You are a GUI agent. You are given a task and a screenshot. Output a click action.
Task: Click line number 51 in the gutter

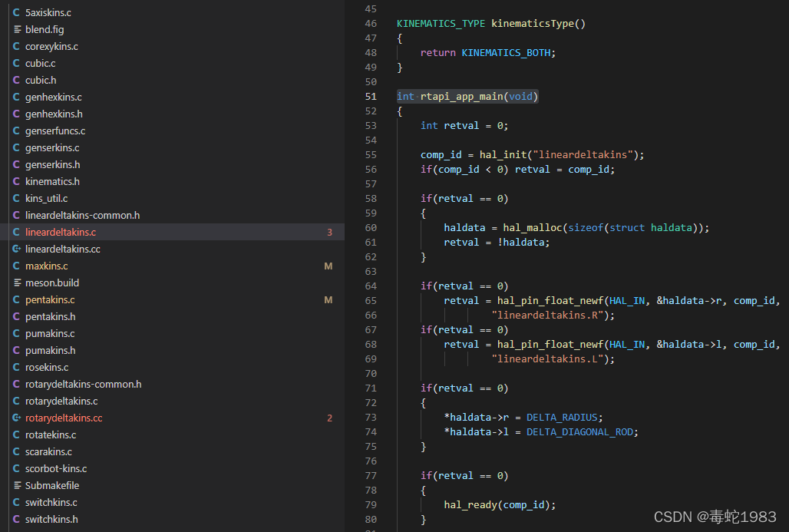[371, 96]
